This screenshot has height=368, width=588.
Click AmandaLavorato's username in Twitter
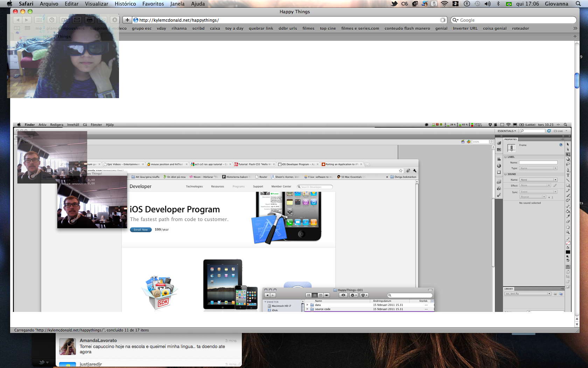(98, 340)
